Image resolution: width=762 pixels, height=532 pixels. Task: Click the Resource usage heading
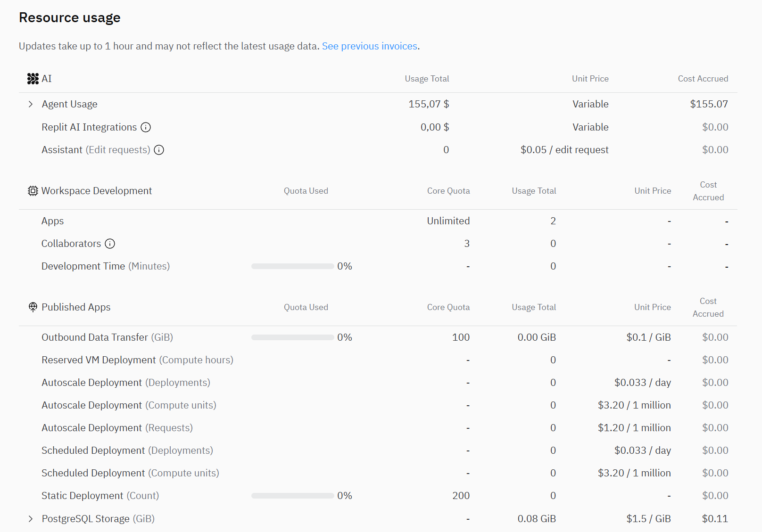pyautogui.click(x=70, y=17)
